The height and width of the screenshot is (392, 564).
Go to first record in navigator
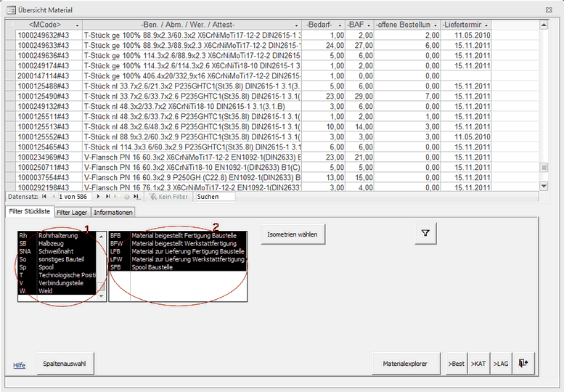pyautogui.click(x=44, y=197)
